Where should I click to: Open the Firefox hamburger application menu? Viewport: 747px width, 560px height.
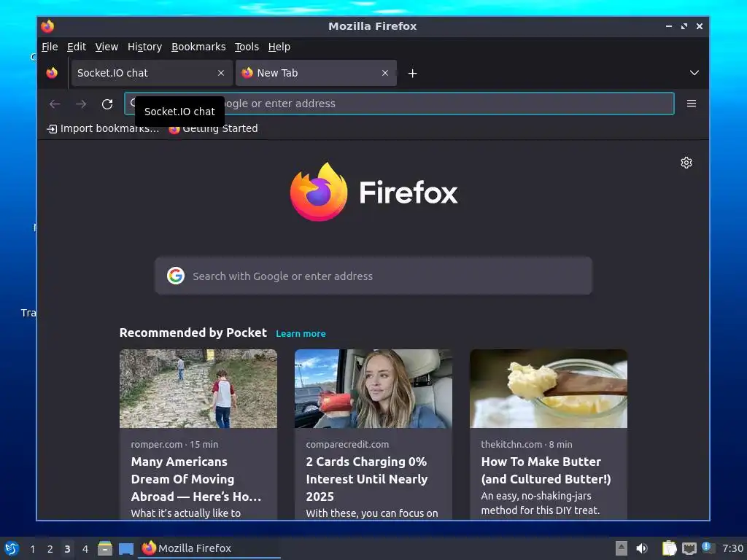692,104
